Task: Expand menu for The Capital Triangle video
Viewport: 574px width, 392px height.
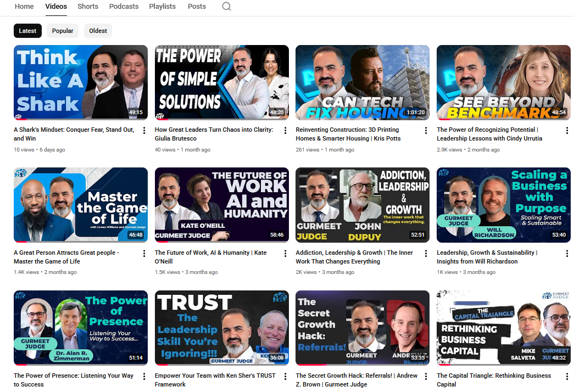Action: tap(567, 377)
